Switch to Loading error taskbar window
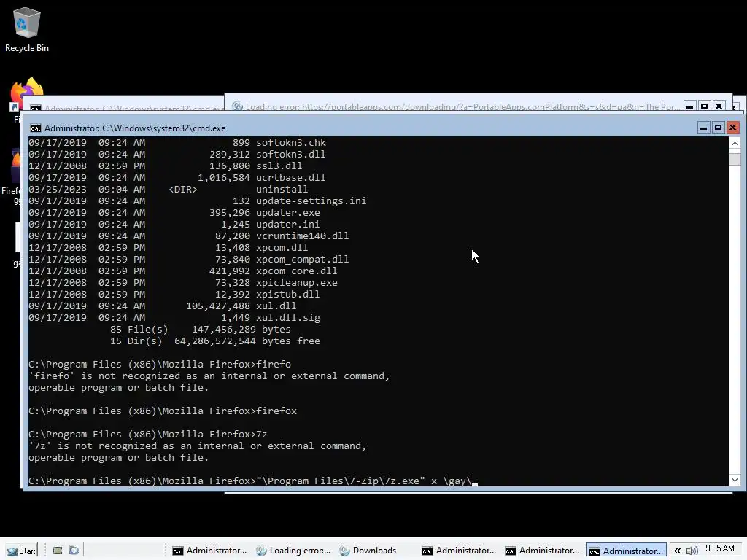Viewport: 747px width, 560px height. click(x=293, y=551)
